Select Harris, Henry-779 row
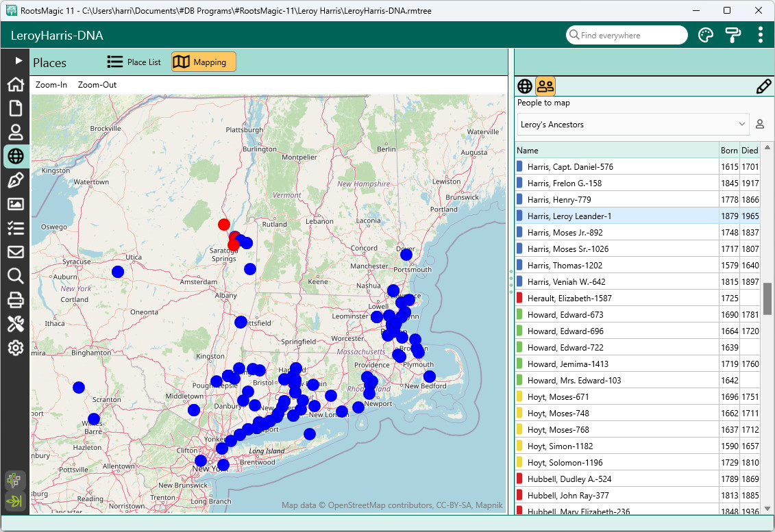This screenshot has height=532, width=775. pyautogui.click(x=637, y=199)
